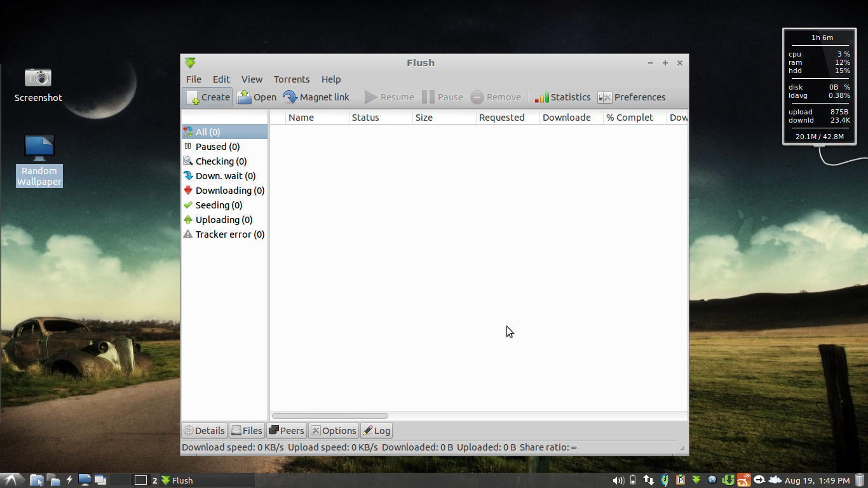Click the Resume button
The width and height of the screenshot is (868, 488).
[390, 97]
